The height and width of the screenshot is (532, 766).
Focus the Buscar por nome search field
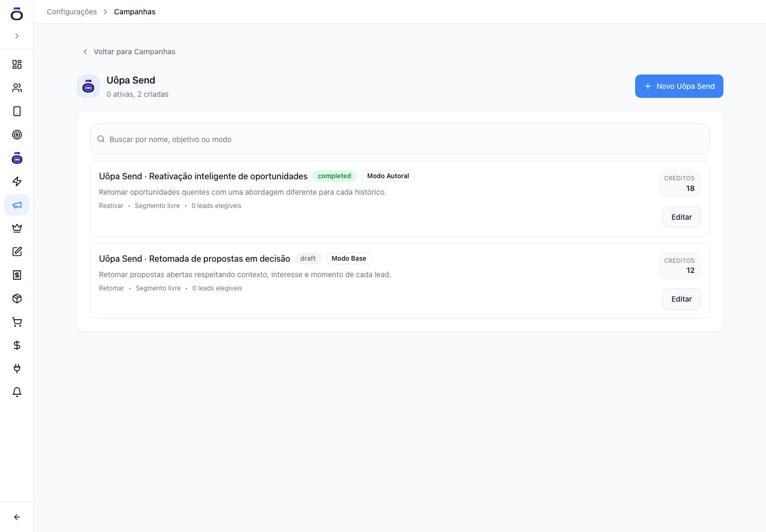[x=400, y=139]
